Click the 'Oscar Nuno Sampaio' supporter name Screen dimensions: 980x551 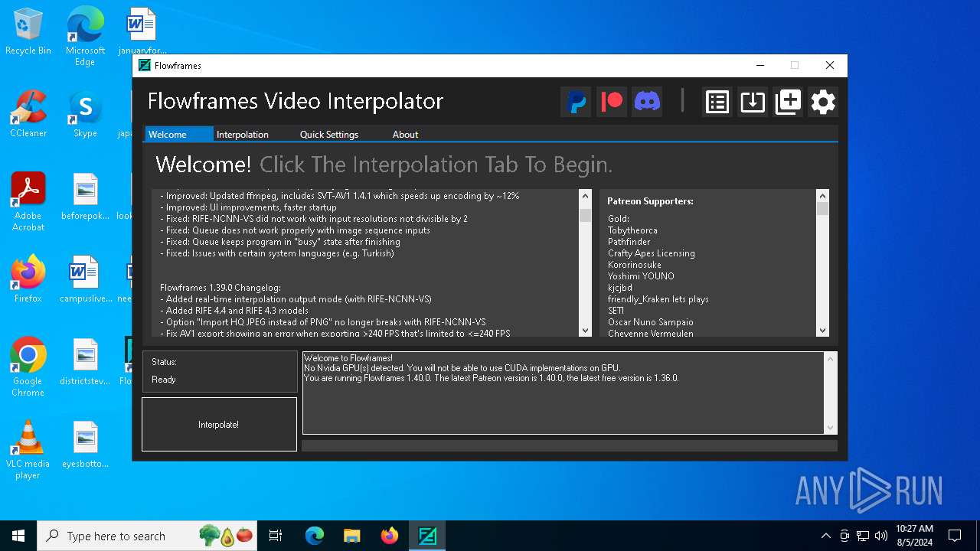pos(651,322)
